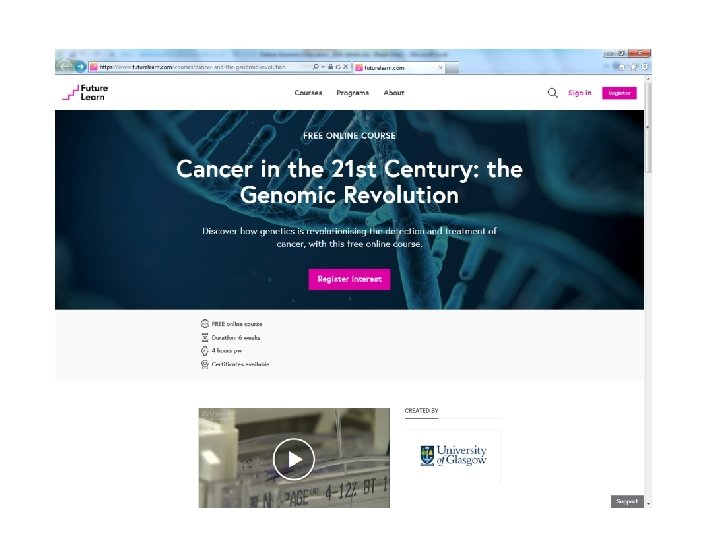Image resolution: width=720 pixels, height=540 pixels.
Task: Click the Support button
Action: coord(627,501)
